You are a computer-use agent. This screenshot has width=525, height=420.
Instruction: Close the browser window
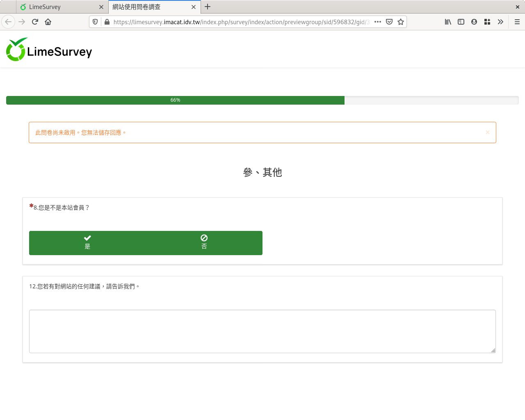click(x=518, y=7)
